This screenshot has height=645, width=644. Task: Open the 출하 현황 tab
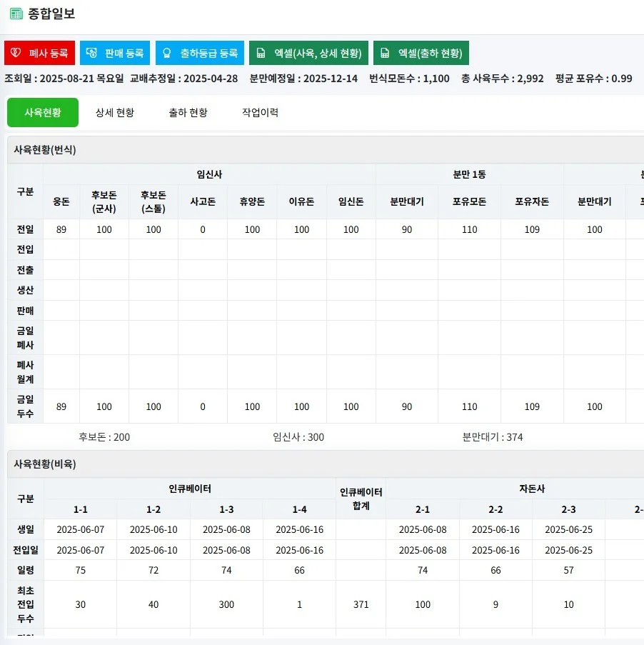pyautogui.click(x=187, y=112)
